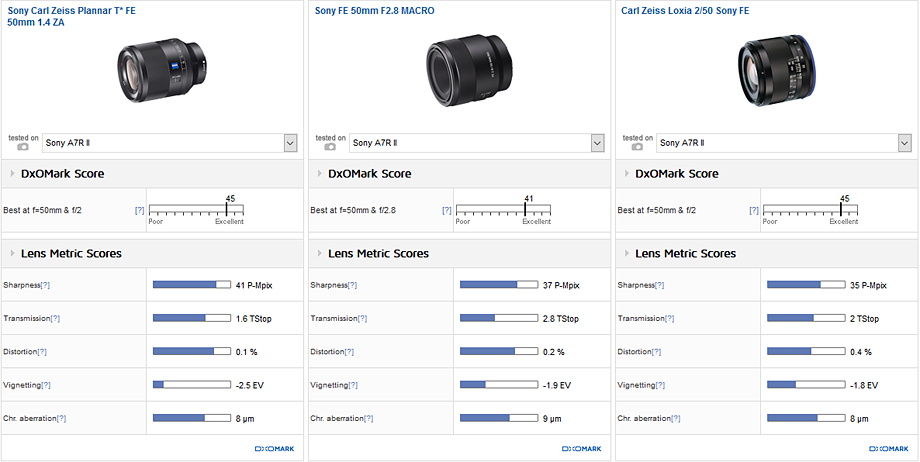Viewport: 920px width, 462px height.
Task: Click the [?] help beside the Loxia DxOMark score
Action: (753, 210)
